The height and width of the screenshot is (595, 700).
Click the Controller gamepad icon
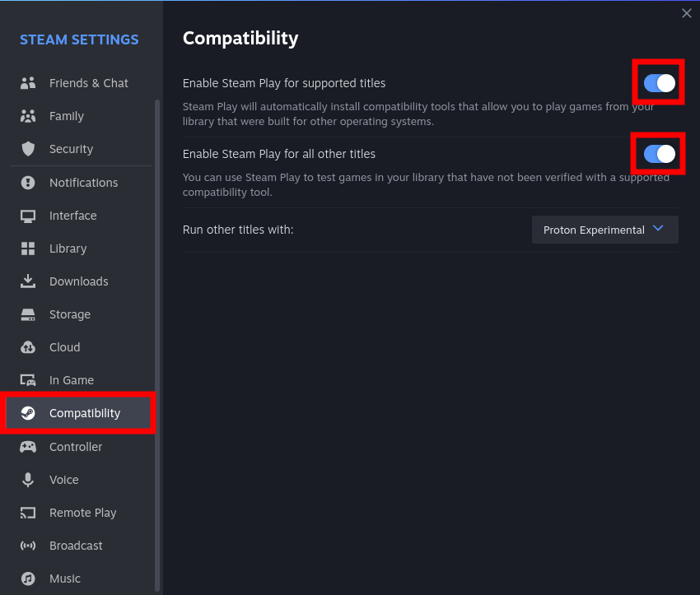point(28,447)
